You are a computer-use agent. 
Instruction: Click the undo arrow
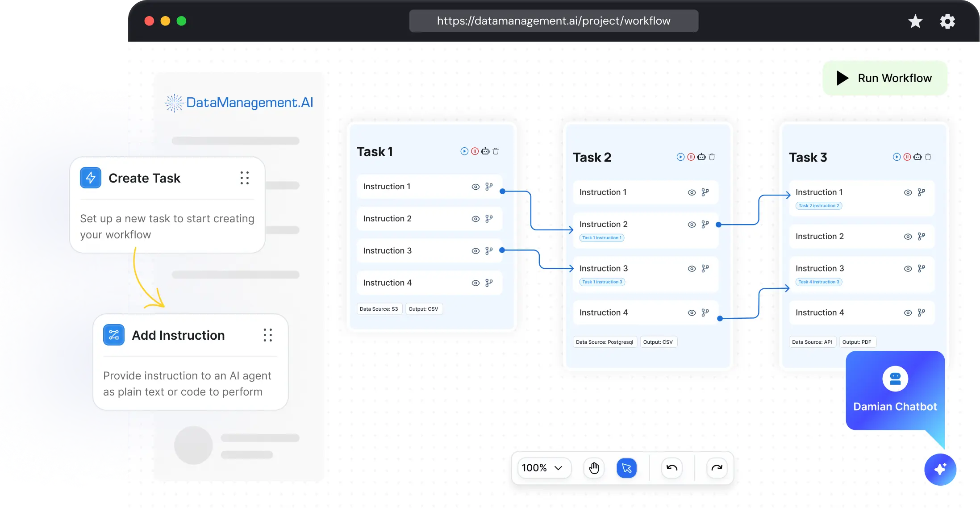[671, 468]
